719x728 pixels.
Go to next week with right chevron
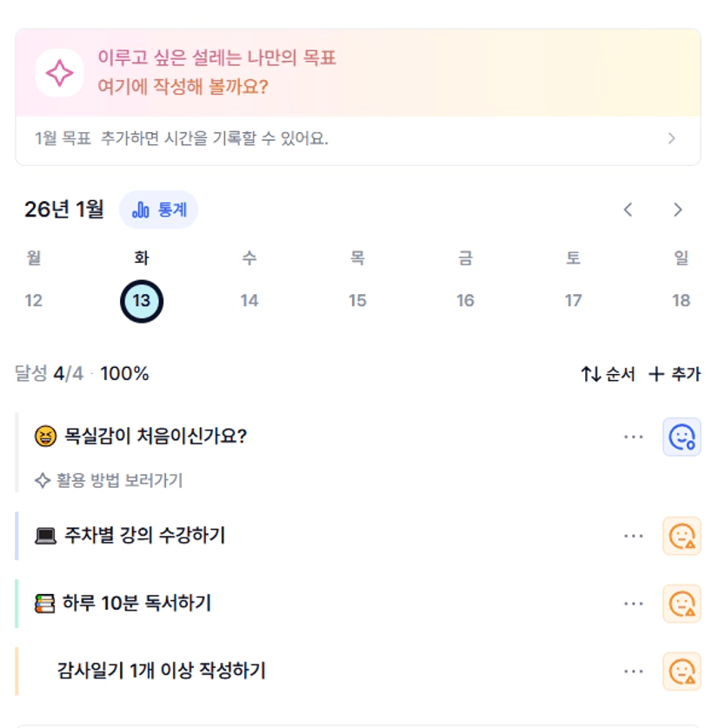(x=678, y=210)
